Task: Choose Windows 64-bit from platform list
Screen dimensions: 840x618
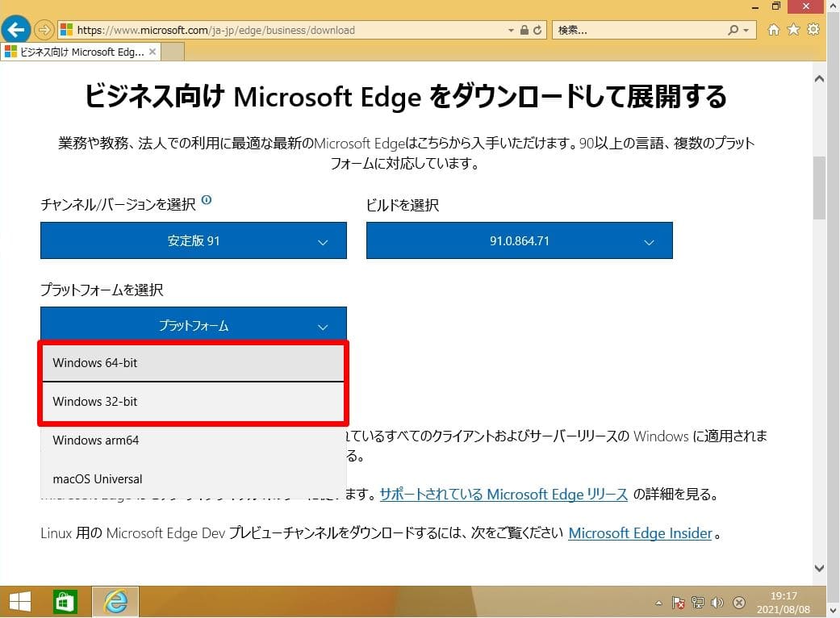Action: 194,362
